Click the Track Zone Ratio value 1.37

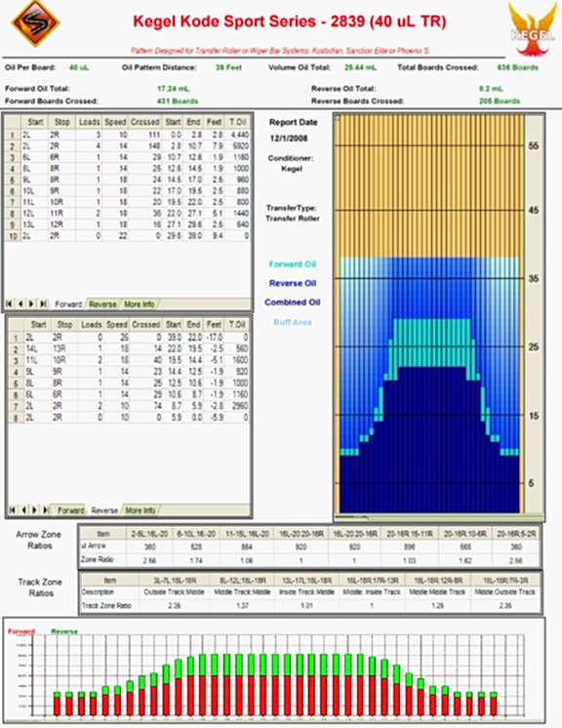pos(243,605)
